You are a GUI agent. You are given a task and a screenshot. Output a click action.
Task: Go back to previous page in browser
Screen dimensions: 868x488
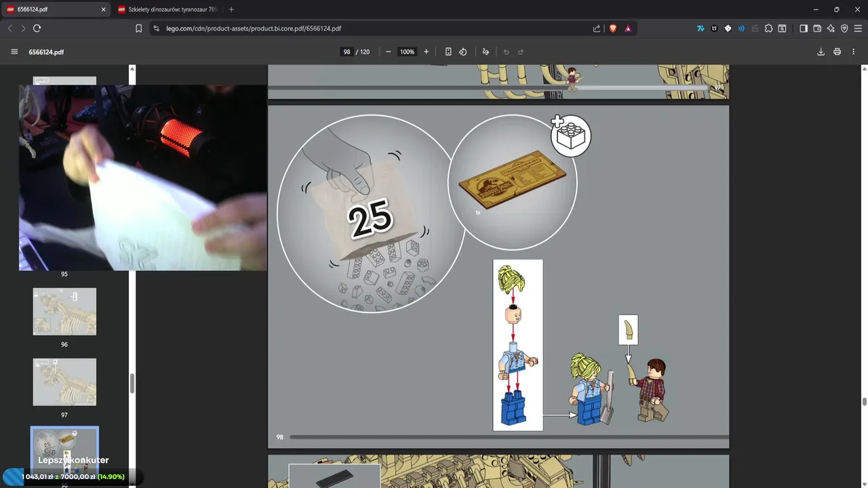click(9, 28)
